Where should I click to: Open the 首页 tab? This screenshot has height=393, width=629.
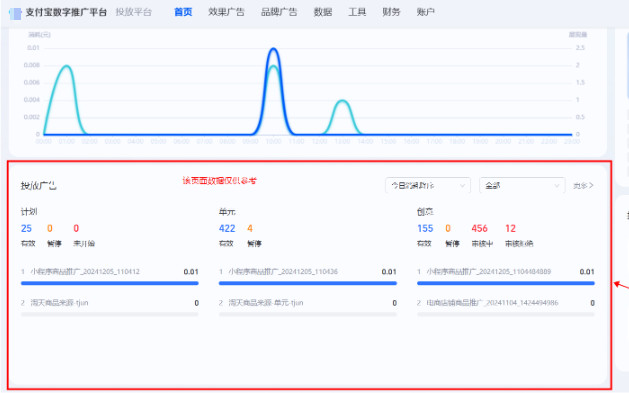click(x=183, y=12)
